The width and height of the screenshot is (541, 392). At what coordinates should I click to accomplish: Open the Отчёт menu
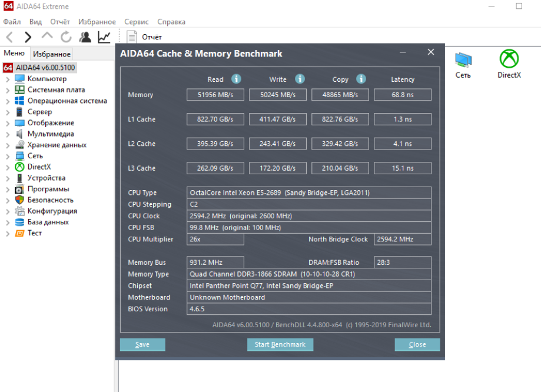tap(60, 22)
